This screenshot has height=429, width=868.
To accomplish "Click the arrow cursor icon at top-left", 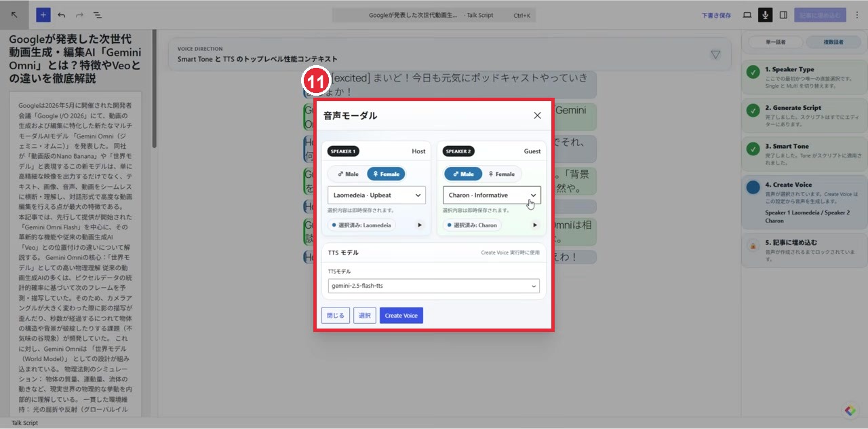I will click(x=15, y=15).
